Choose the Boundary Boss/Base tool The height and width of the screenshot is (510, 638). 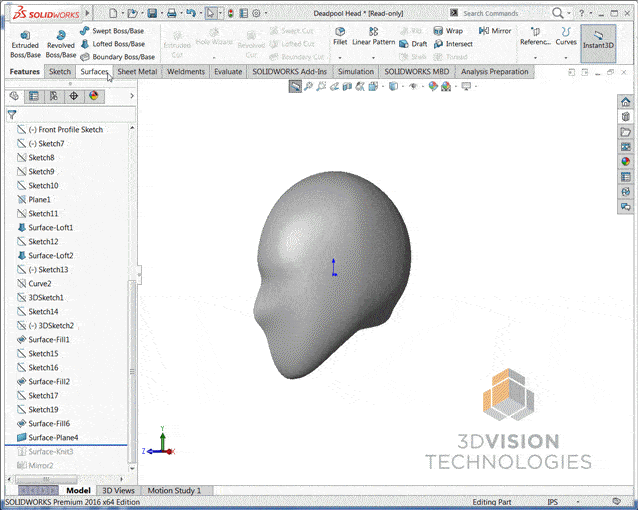coord(118,57)
